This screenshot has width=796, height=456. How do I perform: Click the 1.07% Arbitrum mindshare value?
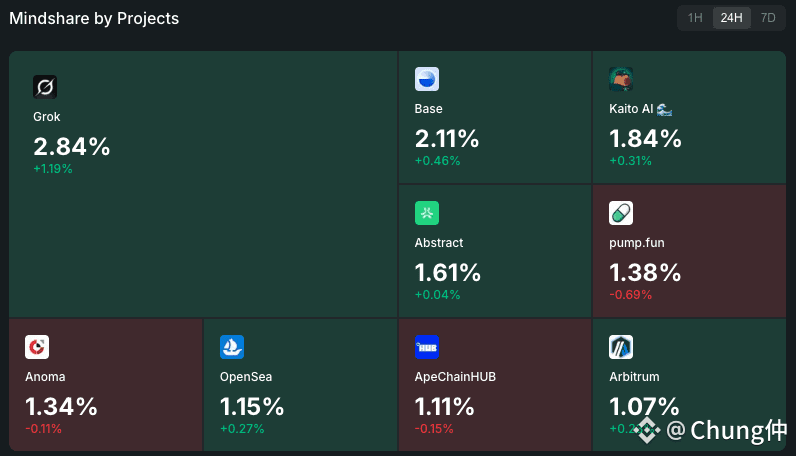tap(644, 407)
